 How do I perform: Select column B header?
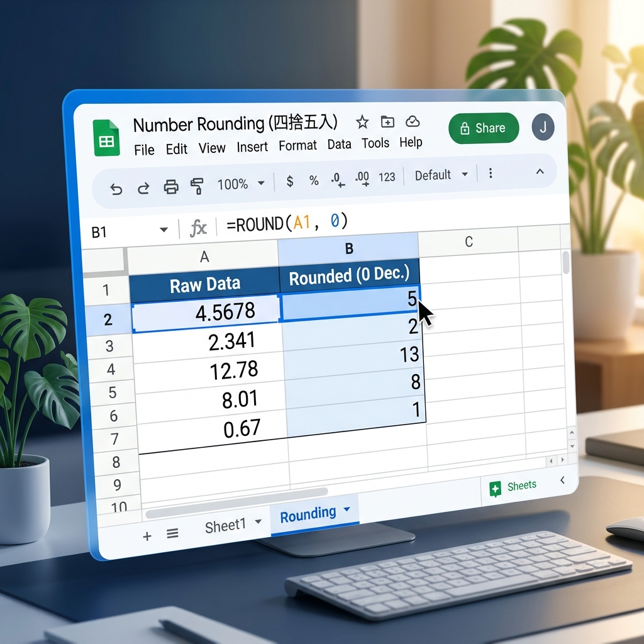[348, 248]
